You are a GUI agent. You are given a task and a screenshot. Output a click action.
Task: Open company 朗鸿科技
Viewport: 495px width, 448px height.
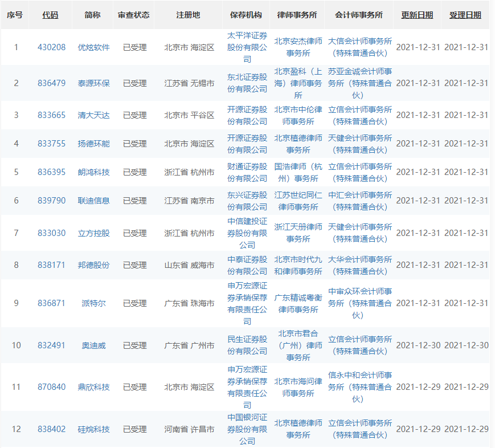click(94, 172)
